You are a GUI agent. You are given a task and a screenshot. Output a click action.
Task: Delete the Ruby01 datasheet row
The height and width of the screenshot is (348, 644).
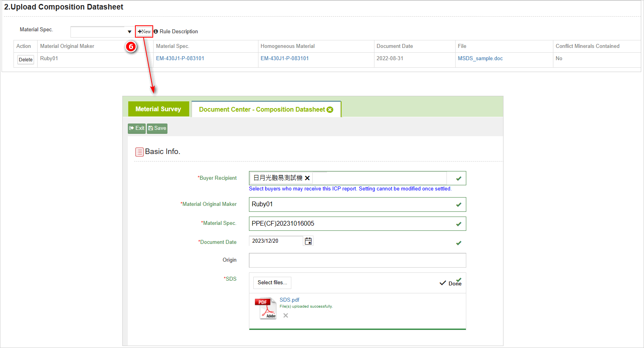pyautogui.click(x=26, y=60)
